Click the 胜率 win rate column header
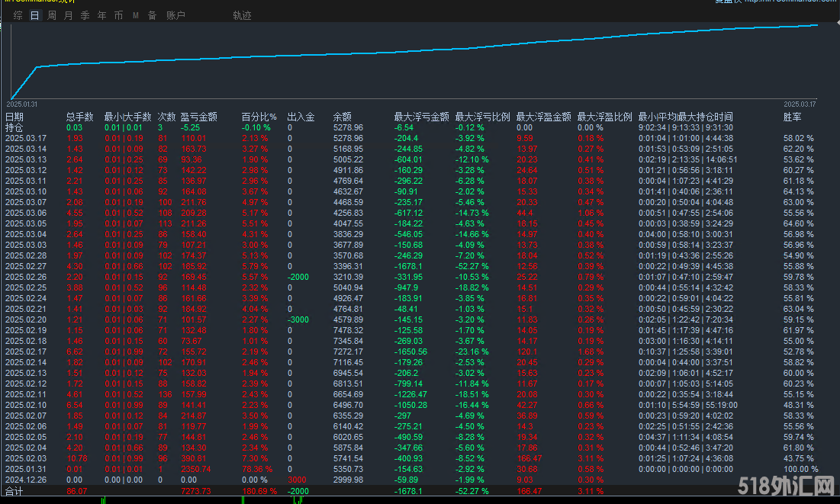 793,117
